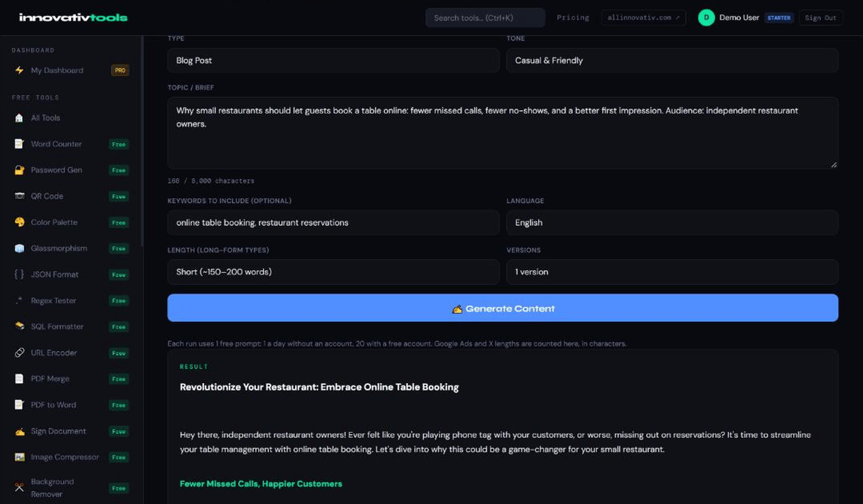Image resolution: width=863 pixels, height=504 pixels.
Task: Click the sidebar vertical scrollbar
Action: pyautogui.click(x=142, y=142)
